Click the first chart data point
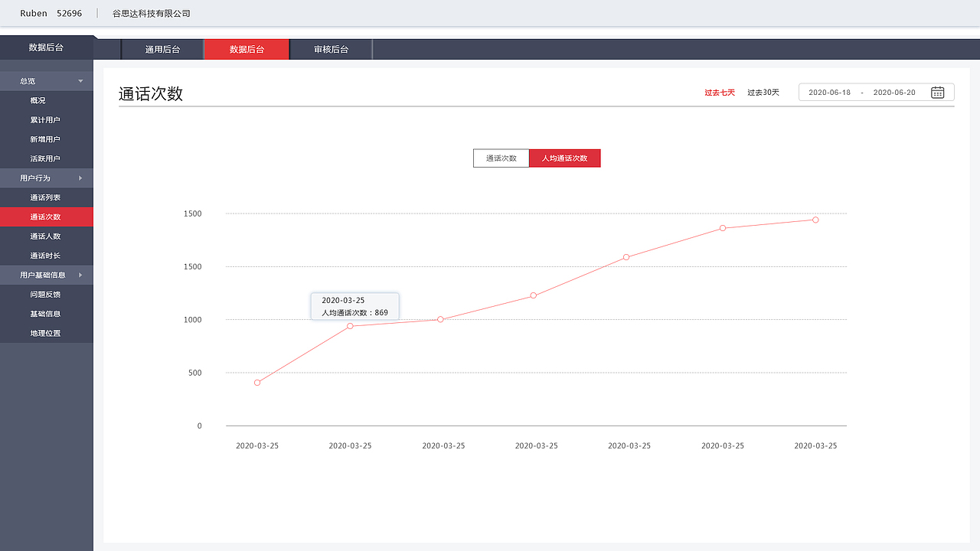The height and width of the screenshot is (551, 980). 257,383
